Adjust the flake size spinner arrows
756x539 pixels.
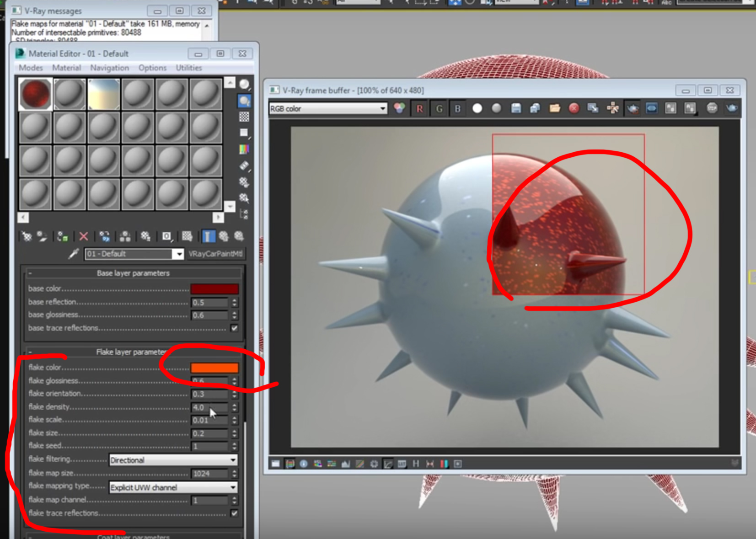(234, 433)
